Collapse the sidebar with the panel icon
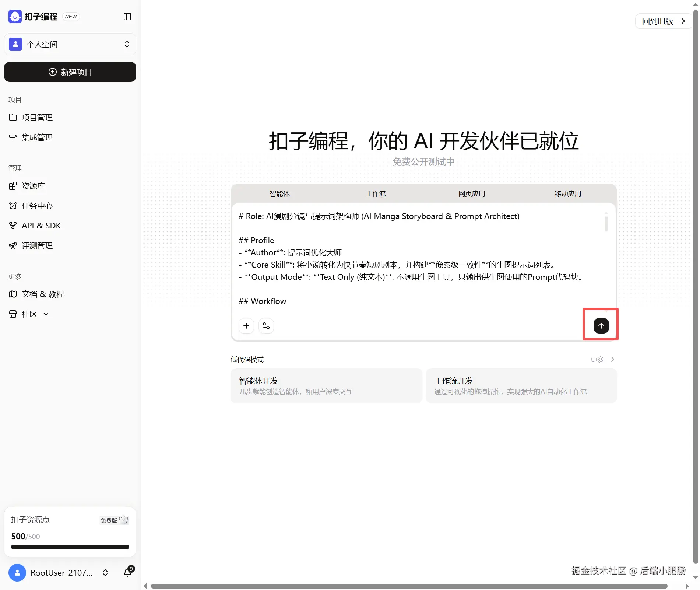Viewport: 700px width, 590px height. [x=127, y=17]
